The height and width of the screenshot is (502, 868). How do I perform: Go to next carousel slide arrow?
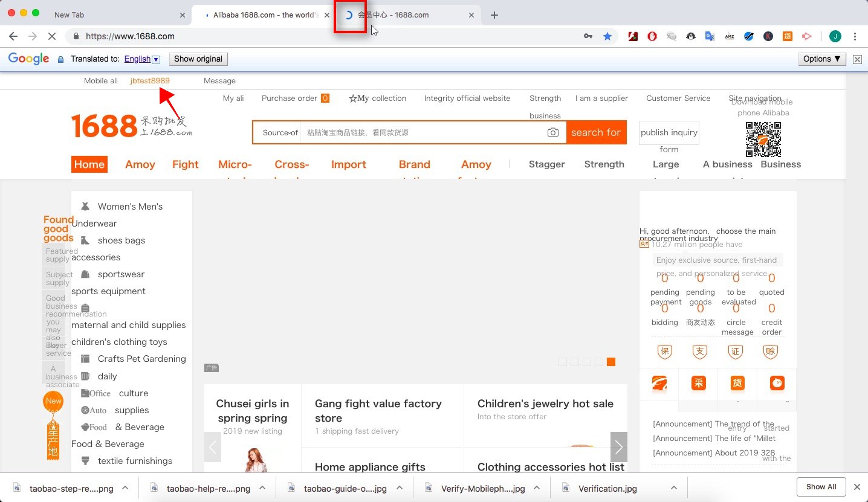(x=618, y=447)
